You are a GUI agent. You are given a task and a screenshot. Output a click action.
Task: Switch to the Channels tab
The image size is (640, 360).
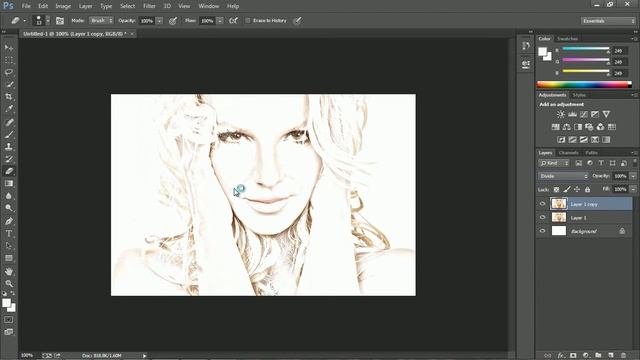[x=569, y=153]
